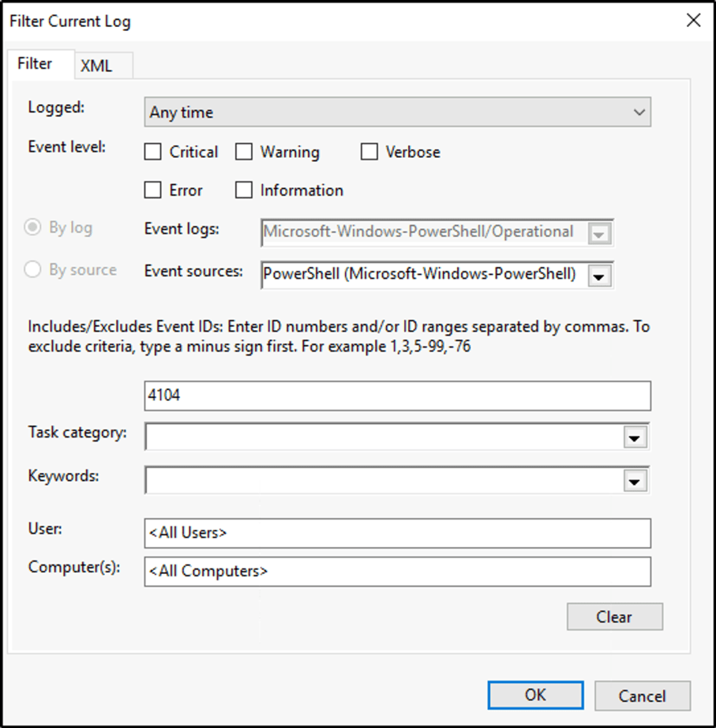Enable the Critical event level checkbox
Image resolution: width=716 pixels, height=728 pixels.
152,152
